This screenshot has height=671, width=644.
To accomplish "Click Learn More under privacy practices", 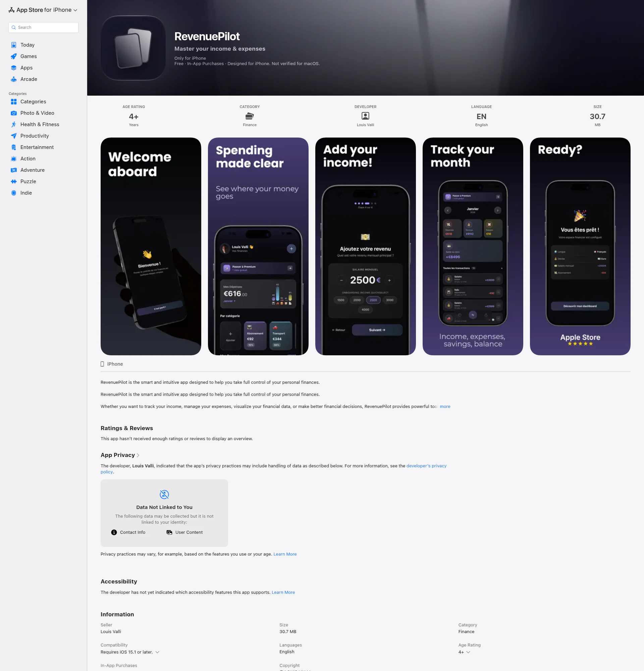I will pos(285,554).
